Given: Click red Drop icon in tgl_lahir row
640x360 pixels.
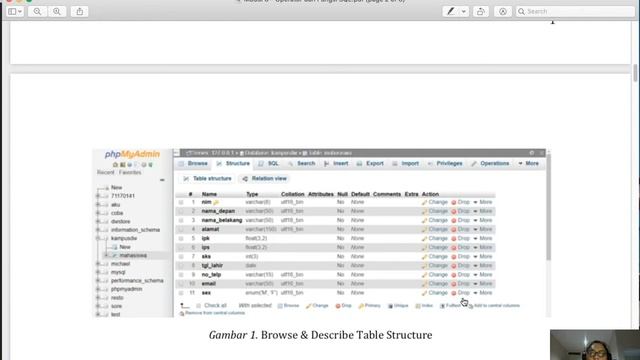Looking at the screenshot, I should (453, 266).
